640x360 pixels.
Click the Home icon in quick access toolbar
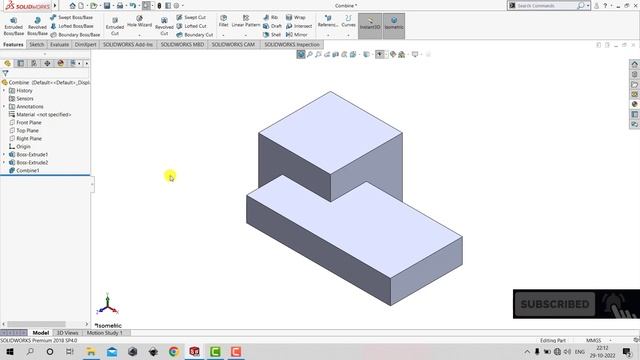72,6
